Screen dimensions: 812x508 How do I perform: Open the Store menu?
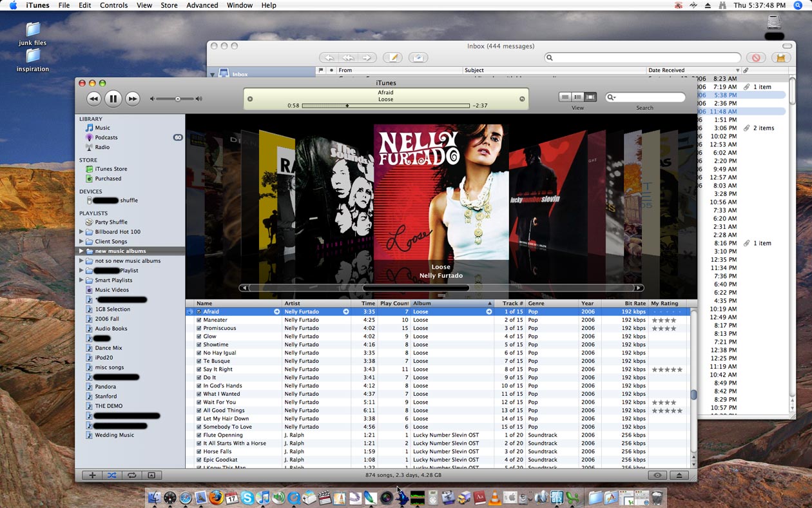tap(169, 5)
